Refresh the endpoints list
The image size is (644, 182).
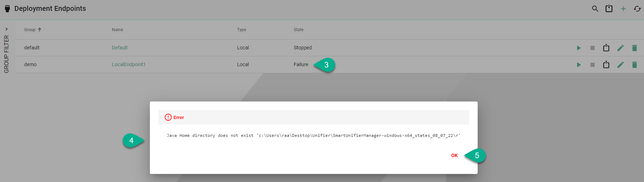click(x=637, y=9)
